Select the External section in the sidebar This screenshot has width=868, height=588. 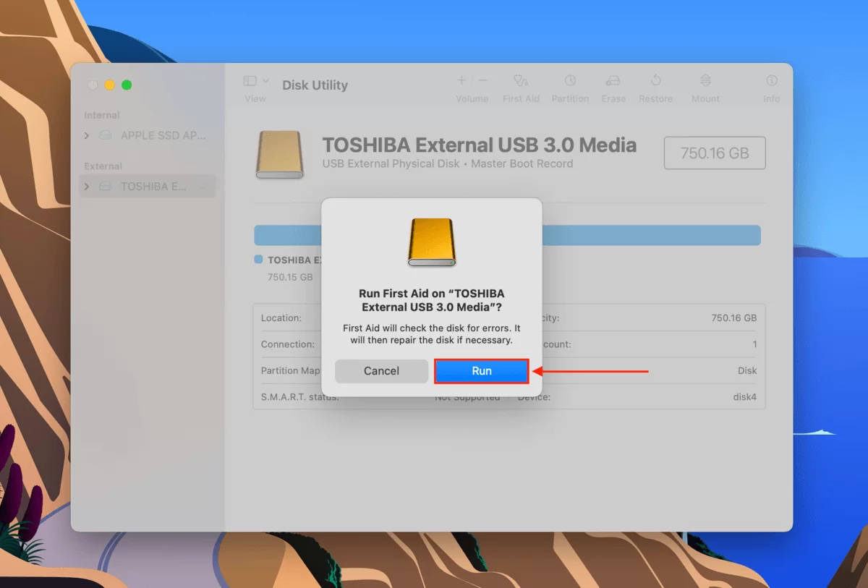[102, 166]
